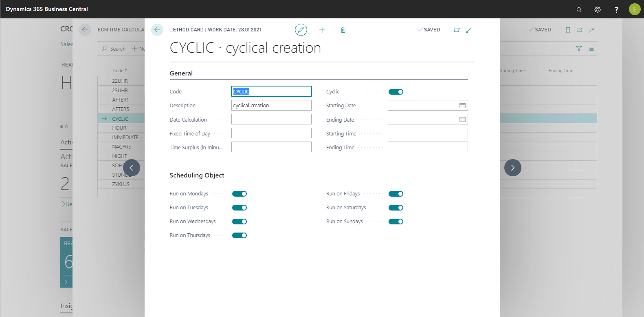Go to next record with right chevron
The width and height of the screenshot is (644, 317).
[x=513, y=168]
